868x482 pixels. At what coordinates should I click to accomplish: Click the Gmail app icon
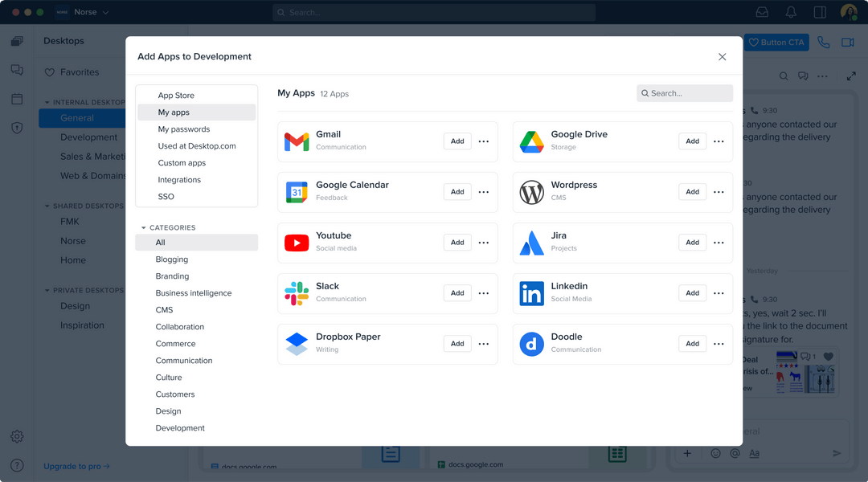click(297, 141)
